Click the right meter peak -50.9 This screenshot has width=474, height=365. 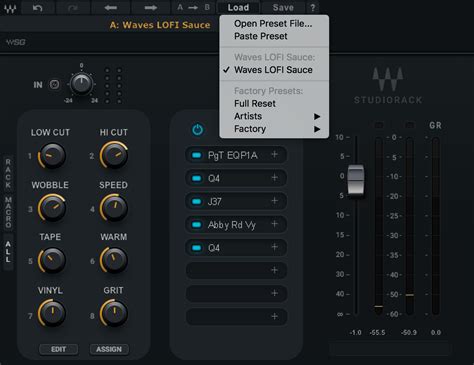pos(409,333)
